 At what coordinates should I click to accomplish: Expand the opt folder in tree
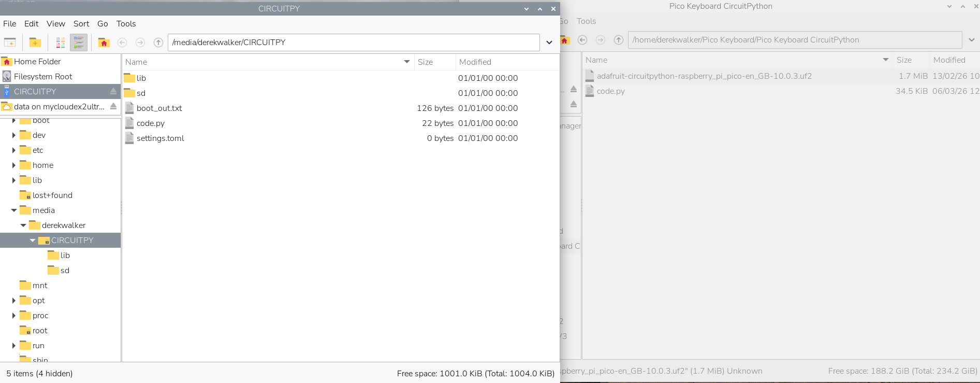pos(14,301)
